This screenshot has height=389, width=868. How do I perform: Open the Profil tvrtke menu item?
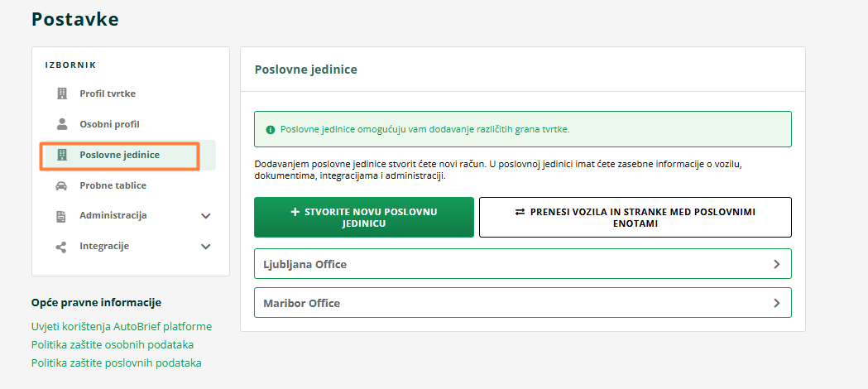pos(108,94)
